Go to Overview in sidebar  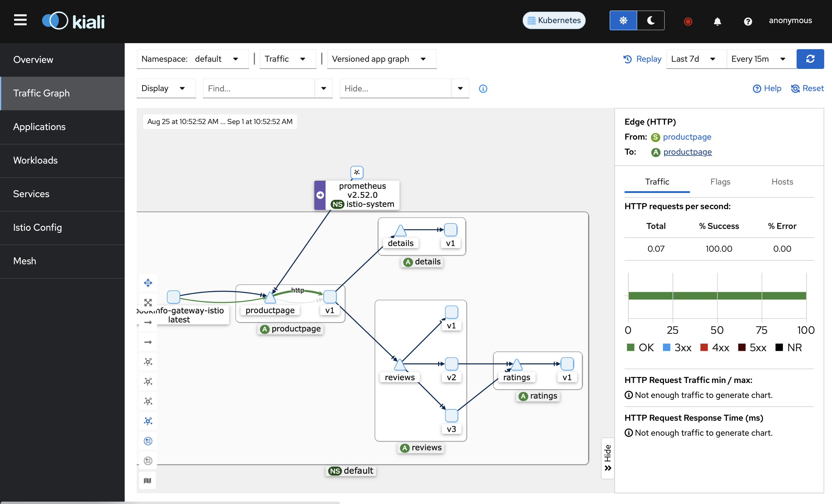[x=62, y=60]
